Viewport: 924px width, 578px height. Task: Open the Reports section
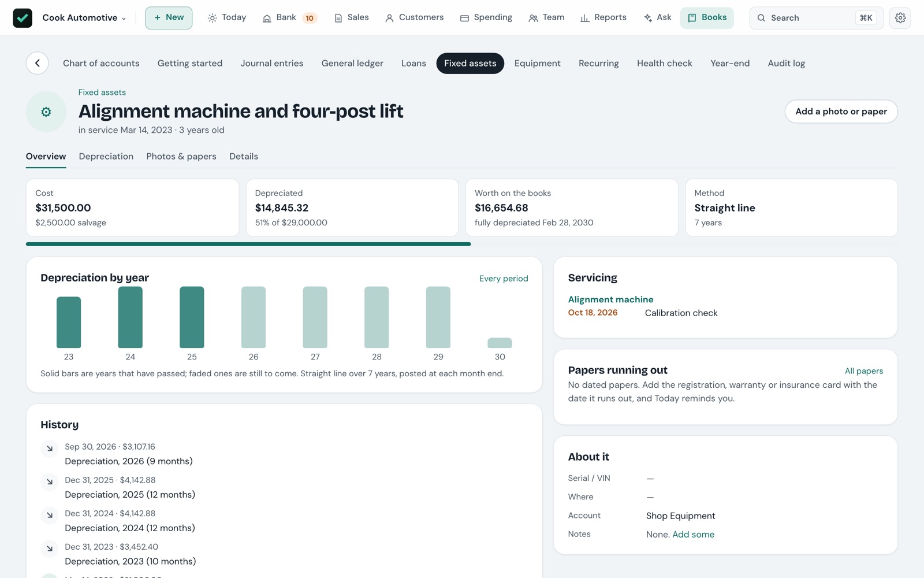tap(603, 17)
